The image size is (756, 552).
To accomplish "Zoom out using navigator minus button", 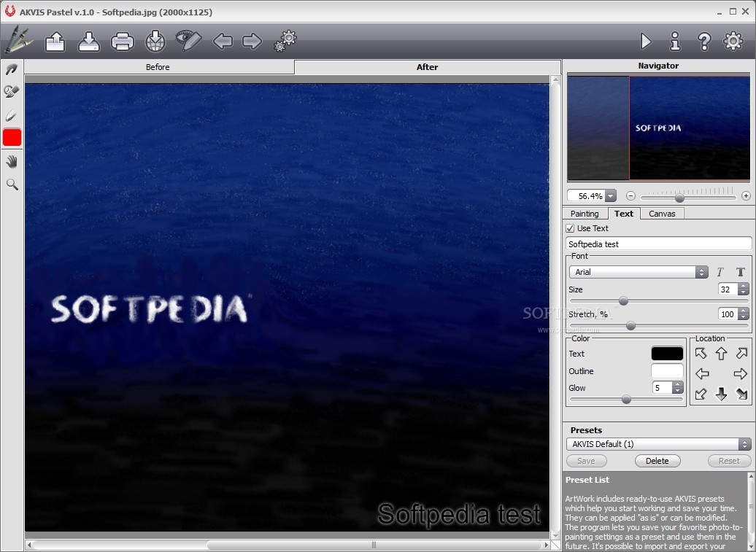I will click(630, 196).
